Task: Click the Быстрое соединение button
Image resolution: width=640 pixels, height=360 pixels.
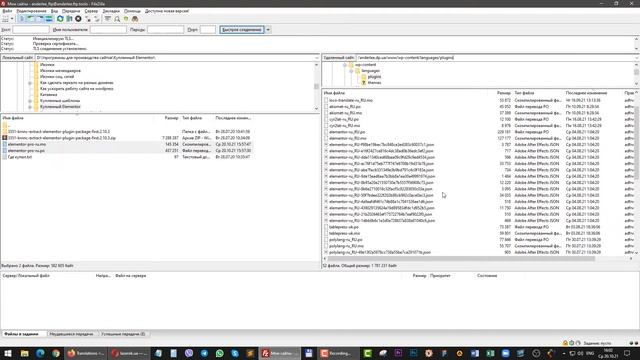Action: [242, 29]
